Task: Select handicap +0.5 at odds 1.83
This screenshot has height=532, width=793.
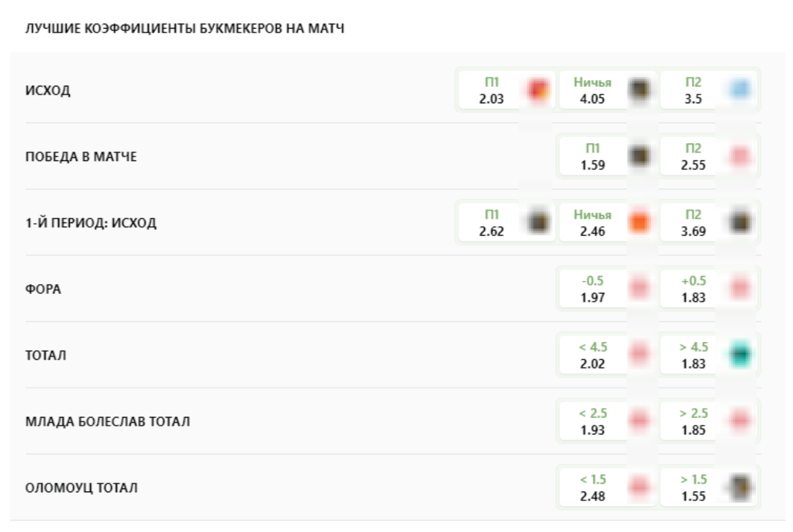Action: pyautogui.click(x=693, y=289)
